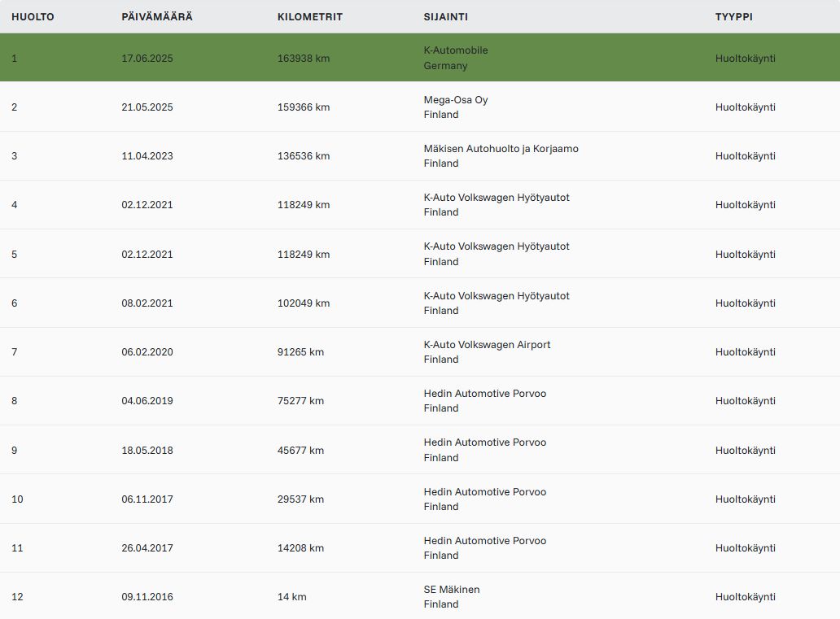
Task: Select date 17.06.2025 in highlighted row
Action: [x=147, y=59]
